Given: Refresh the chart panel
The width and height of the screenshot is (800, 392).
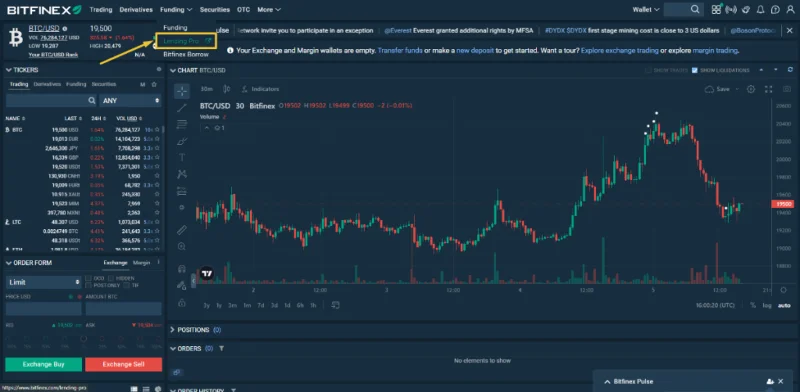Looking at the screenshot, I should tap(791, 70).
